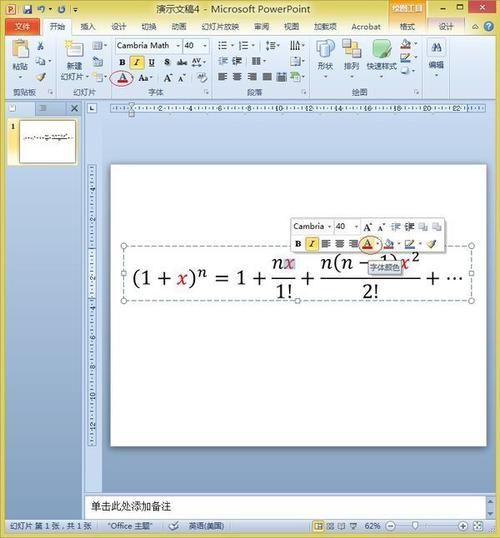Increase list indent level in ribbon
Screen dimensions: 500x538
click(237, 61)
